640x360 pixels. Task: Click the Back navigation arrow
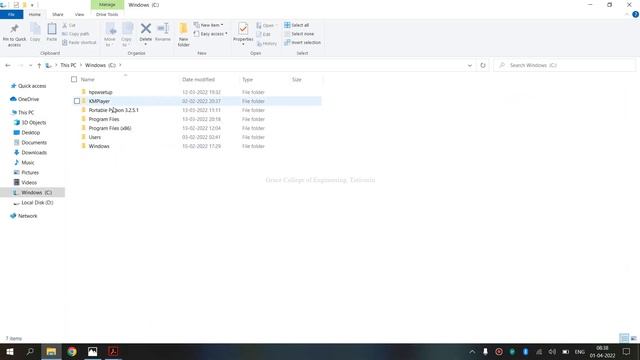8,65
